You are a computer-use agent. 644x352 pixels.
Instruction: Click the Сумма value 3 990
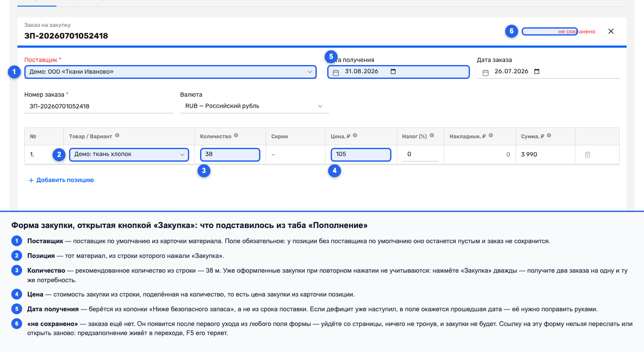tap(529, 154)
